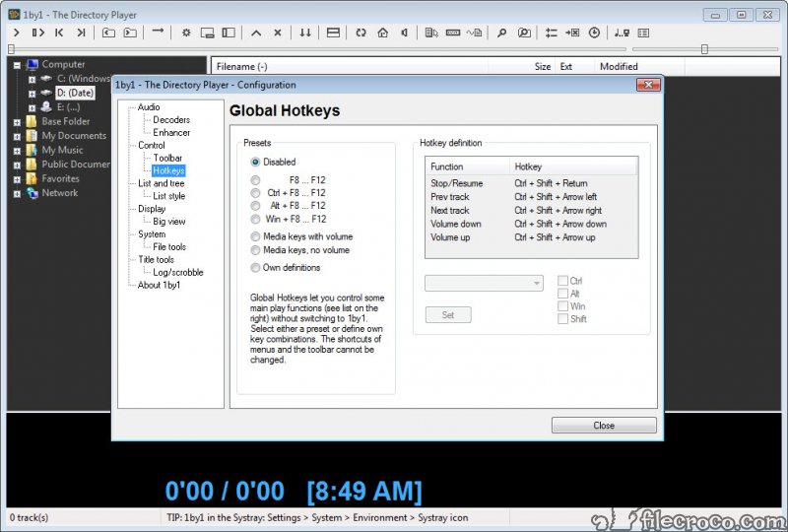Expand the D: (Date) drive node
This screenshot has height=532, width=788.
[x=33, y=94]
